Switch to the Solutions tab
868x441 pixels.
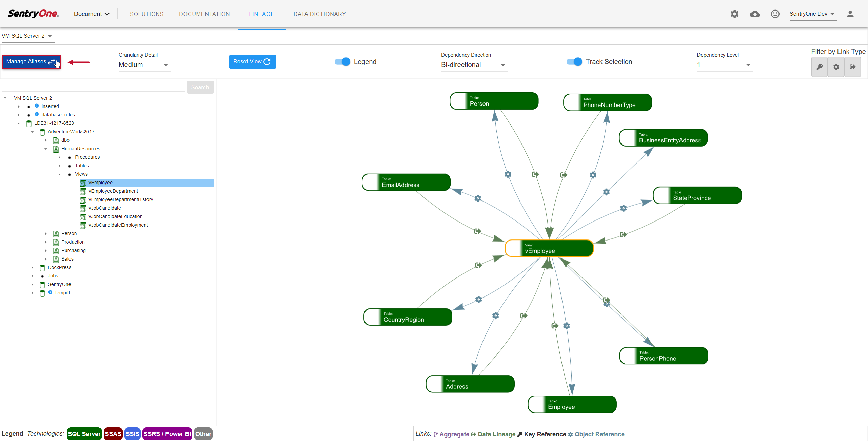coord(146,14)
